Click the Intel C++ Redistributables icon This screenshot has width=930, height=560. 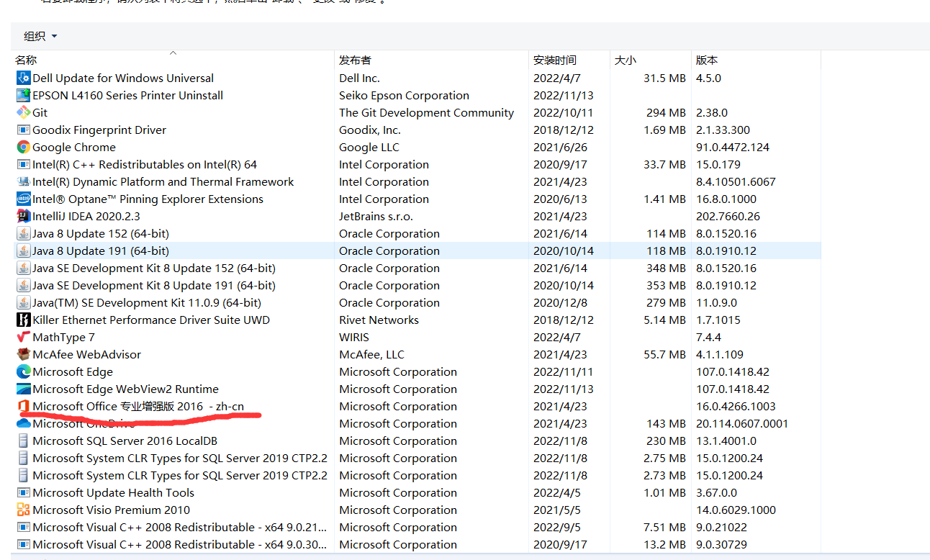coord(23,164)
